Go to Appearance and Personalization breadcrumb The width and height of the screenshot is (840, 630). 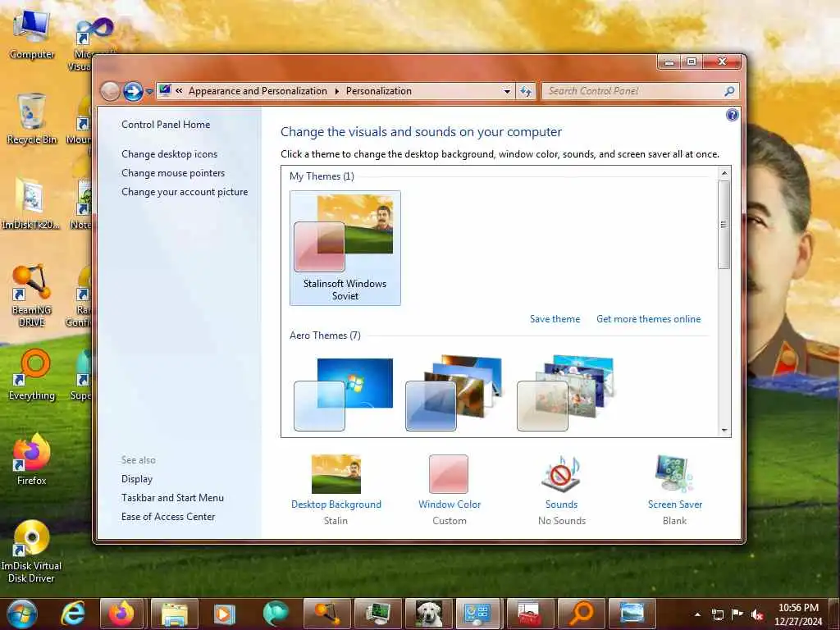pyautogui.click(x=258, y=91)
